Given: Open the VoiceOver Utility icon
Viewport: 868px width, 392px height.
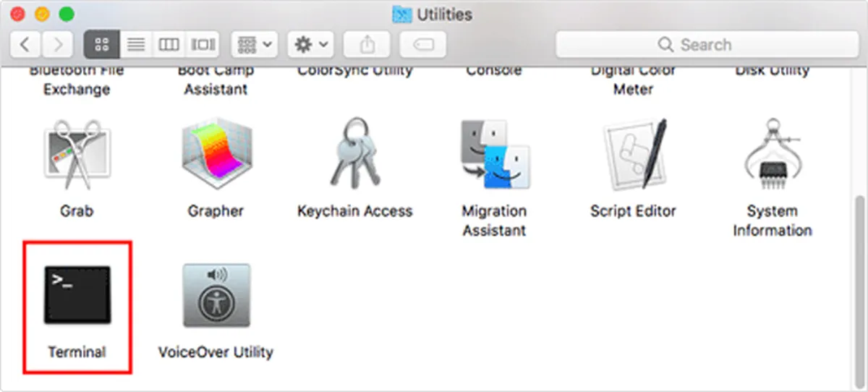Looking at the screenshot, I should click(x=216, y=295).
